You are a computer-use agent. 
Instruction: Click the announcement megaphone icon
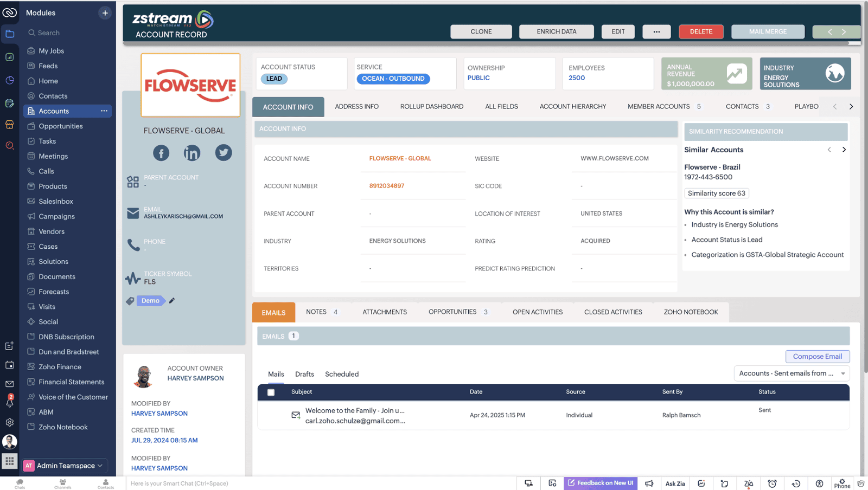pos(649,483)
